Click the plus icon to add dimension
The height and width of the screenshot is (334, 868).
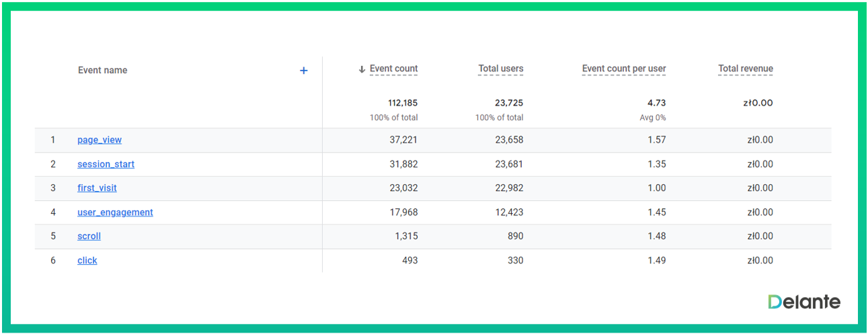(304, 71)
